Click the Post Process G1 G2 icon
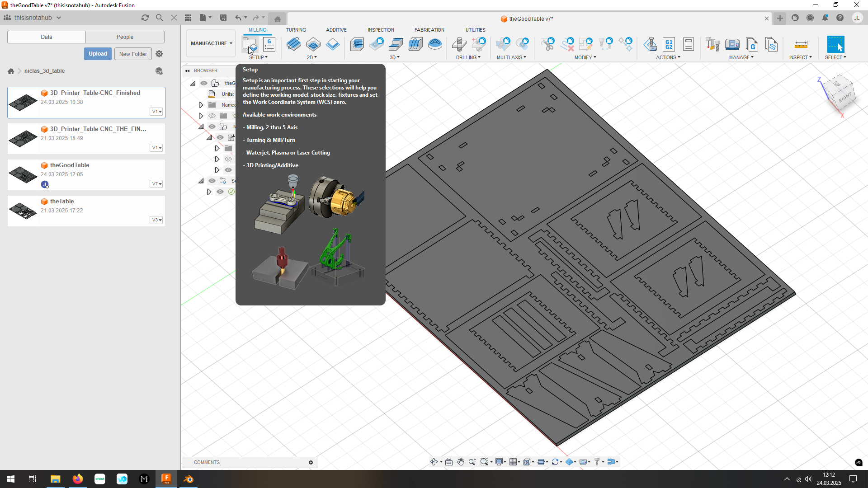Viewport: 868px width, 488px height. coord(669,44)
